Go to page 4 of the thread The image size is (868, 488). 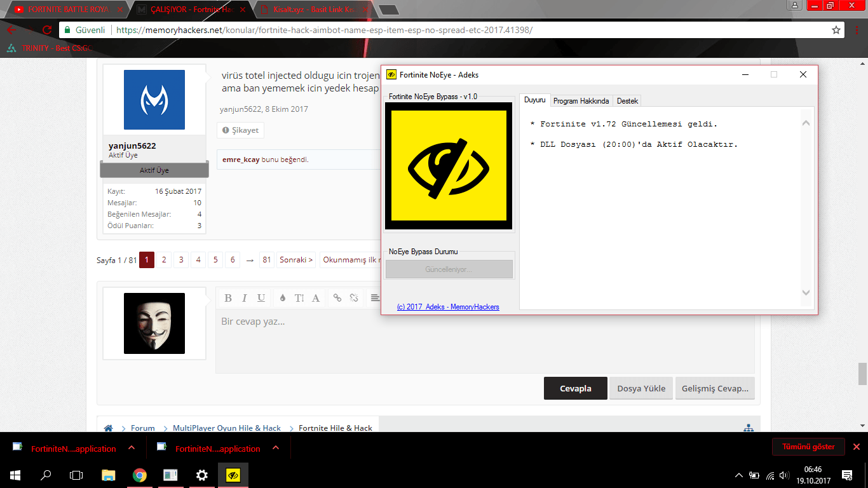198,260
